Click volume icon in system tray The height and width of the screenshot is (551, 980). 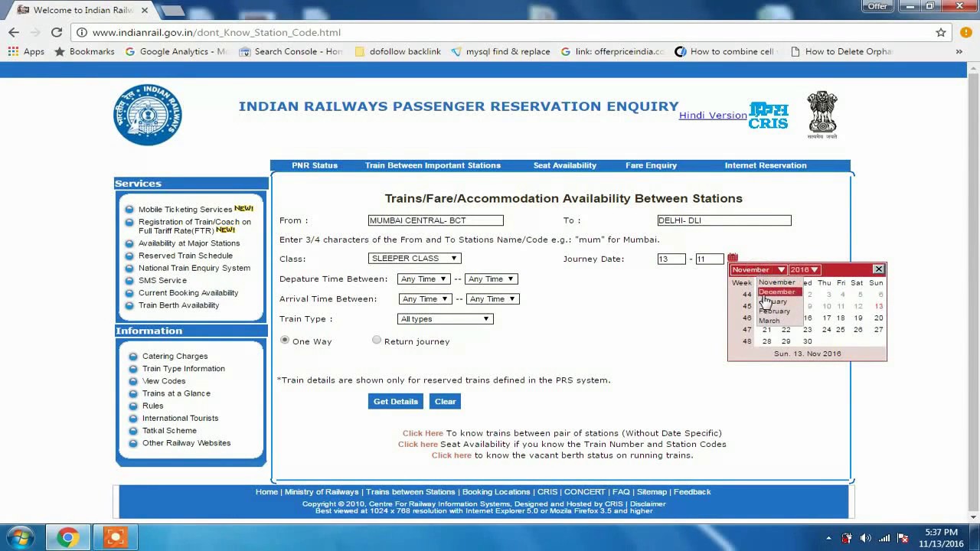click(x=865, y=538)
